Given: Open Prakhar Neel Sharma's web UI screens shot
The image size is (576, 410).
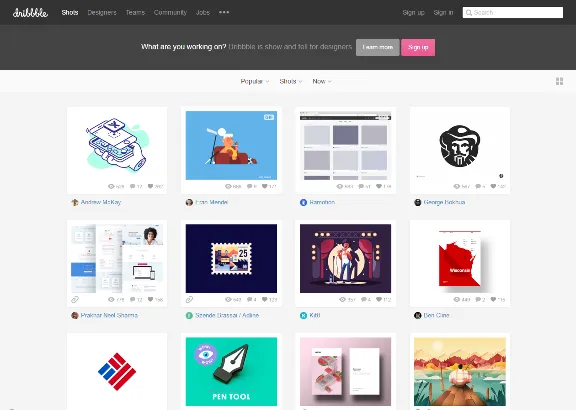Looking at the screenshot, I should pyautogui.click(x=117, y=259).
